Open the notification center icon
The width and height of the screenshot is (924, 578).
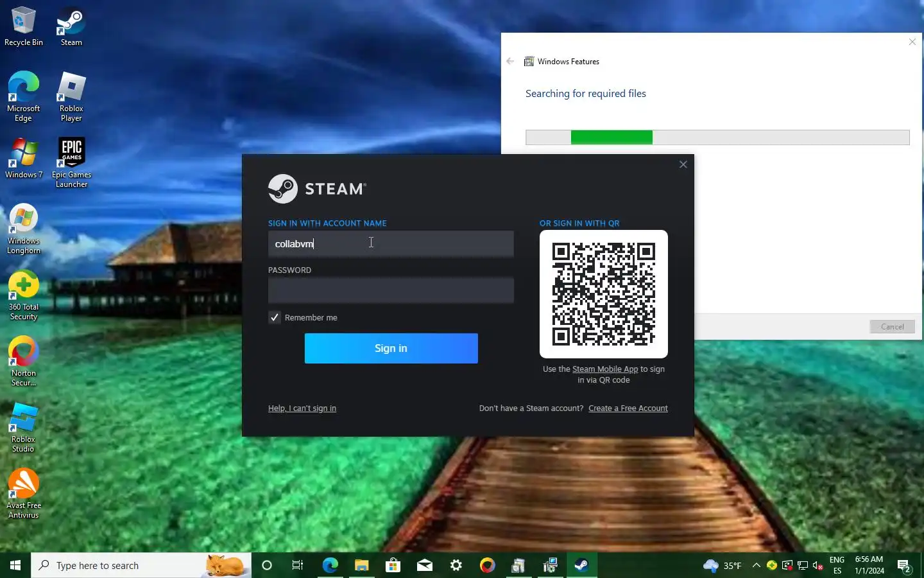(x=905, y=566)
